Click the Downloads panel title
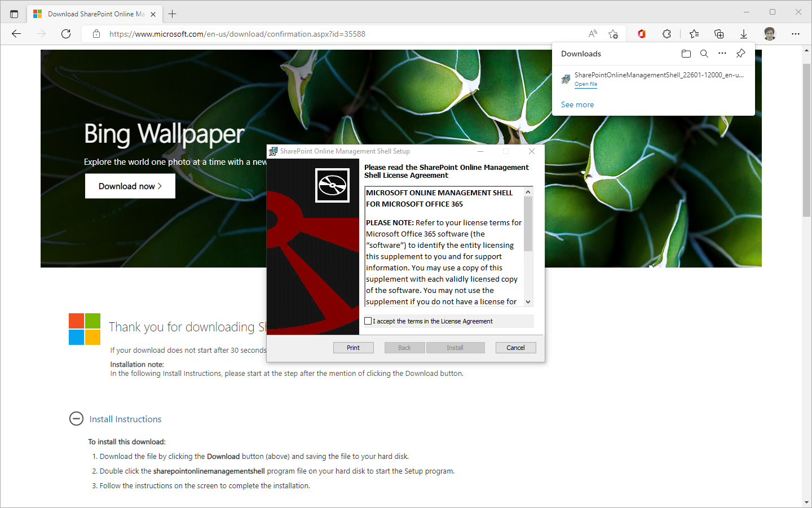The width and height of the screenshot is (812, 508). (581, 54)
